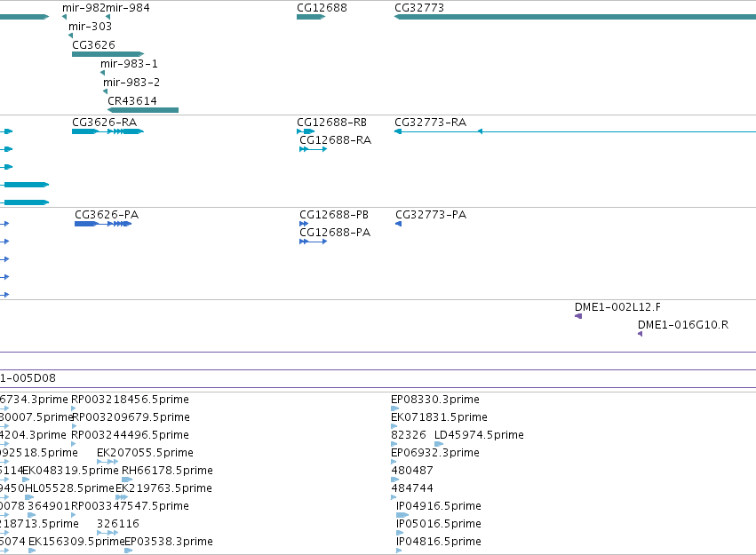Select the CG12688-PB protein arrows
This screenshot has height=555, width=756.
point(304,224)
